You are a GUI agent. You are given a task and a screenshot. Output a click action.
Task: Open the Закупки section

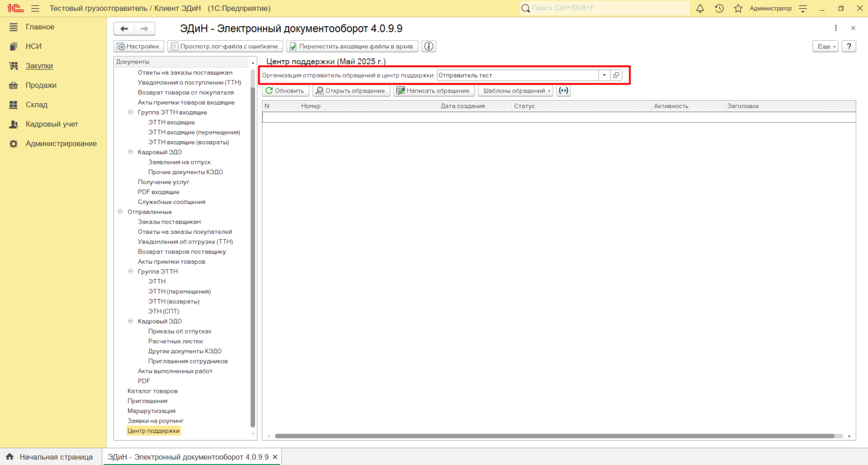[39, 66]
